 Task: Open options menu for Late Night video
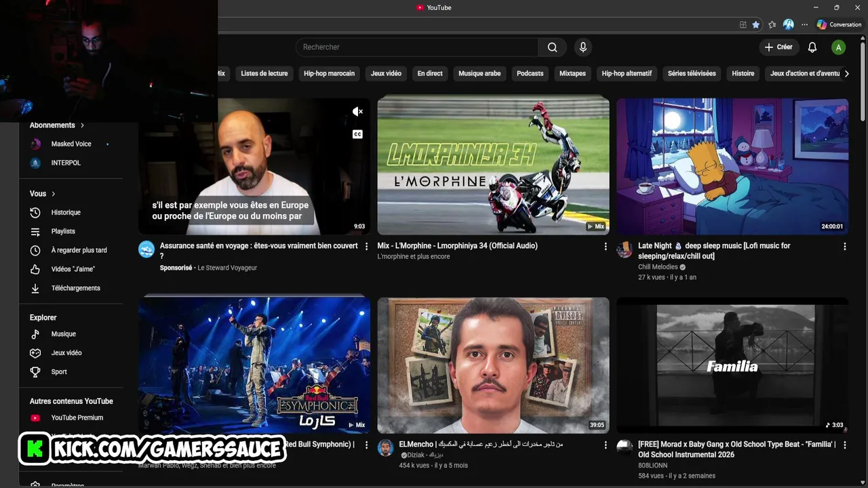844,247
